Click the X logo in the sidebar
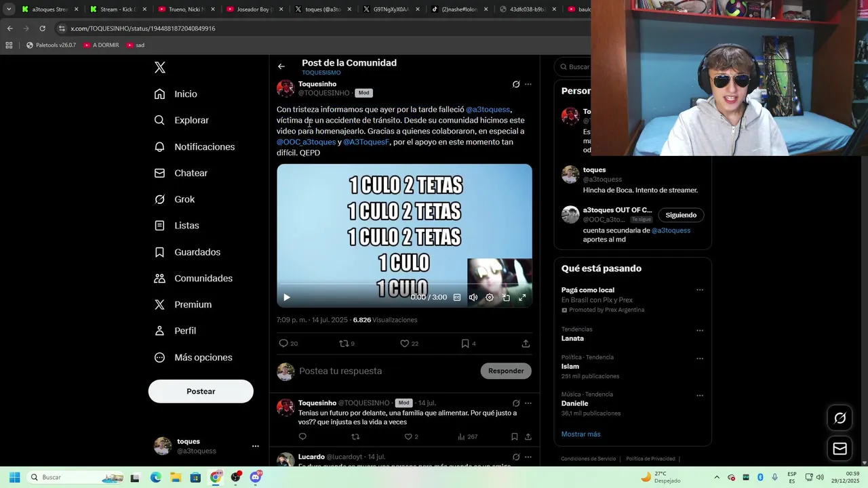This screenshot has height=488, width=868. point(160,67)
